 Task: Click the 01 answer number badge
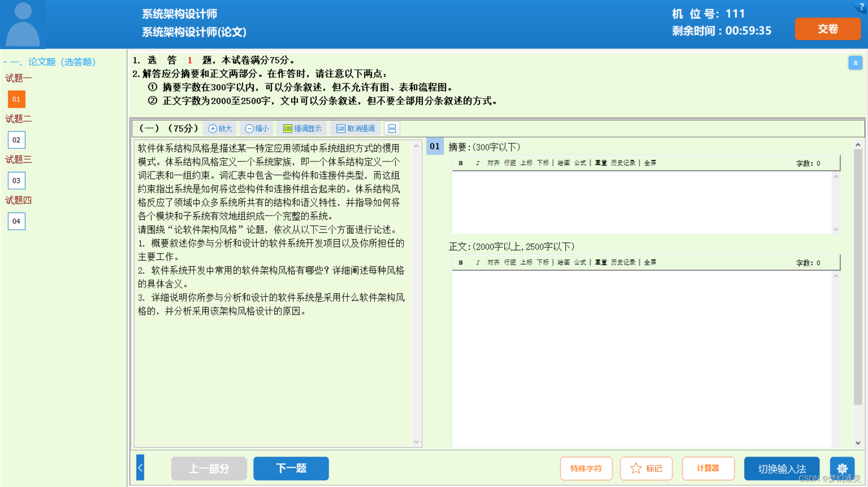point(435,146)
